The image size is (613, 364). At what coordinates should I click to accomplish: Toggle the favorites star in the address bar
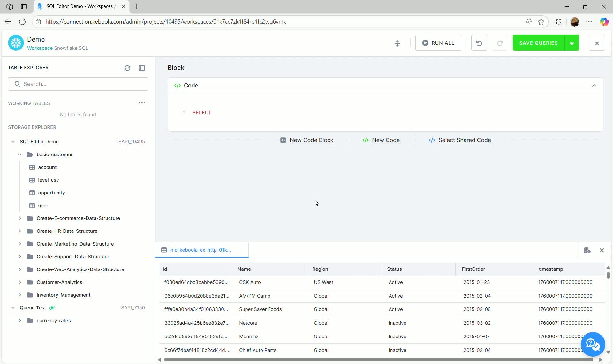pyautogui.click(x=541, y=22)
